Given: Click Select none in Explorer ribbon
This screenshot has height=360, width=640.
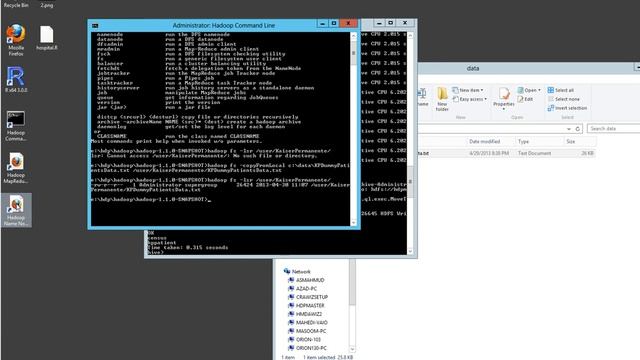Looking at the screenshot, I should [x=564, y=99].
